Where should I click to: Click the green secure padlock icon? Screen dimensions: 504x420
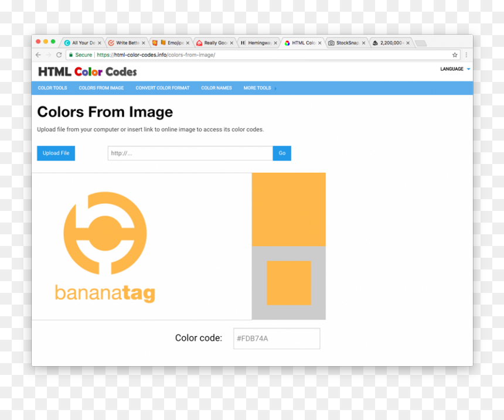click(71, 55)
